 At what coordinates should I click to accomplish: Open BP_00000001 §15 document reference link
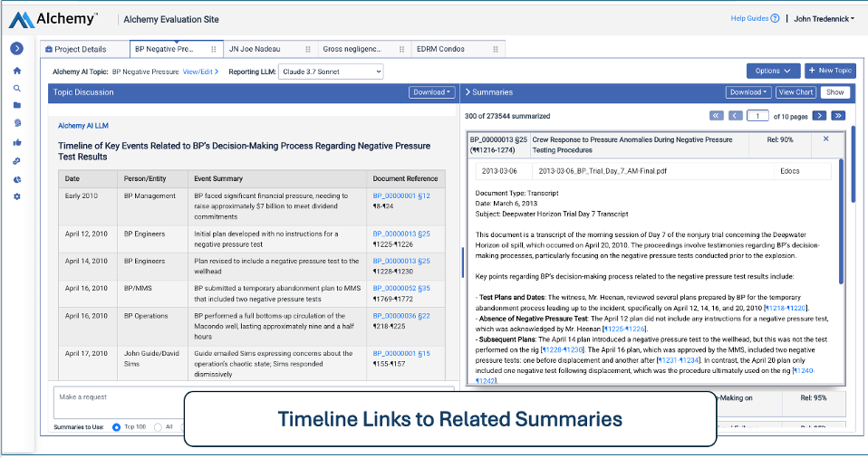(401, 353)
